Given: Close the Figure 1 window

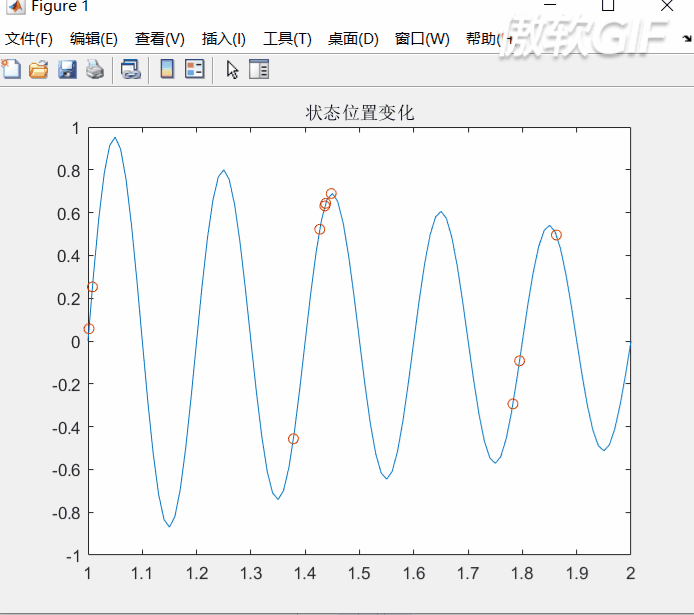Looking at the screenshot, I should pyautogui.click(x=667, y=6).
